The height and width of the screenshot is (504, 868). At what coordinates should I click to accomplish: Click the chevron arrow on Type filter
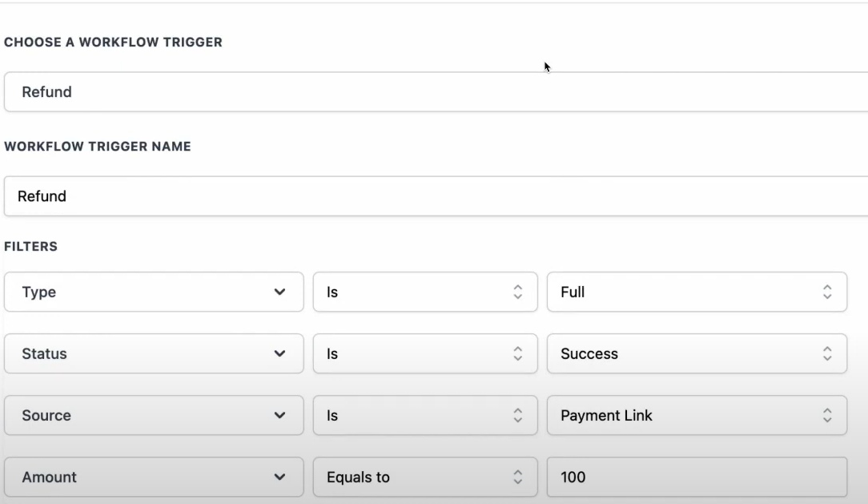point(279,292)
